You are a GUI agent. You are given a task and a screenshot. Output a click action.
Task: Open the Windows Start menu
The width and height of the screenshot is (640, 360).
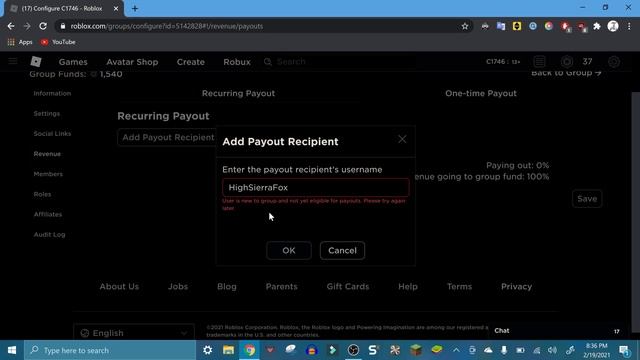(x=12, y=350)
